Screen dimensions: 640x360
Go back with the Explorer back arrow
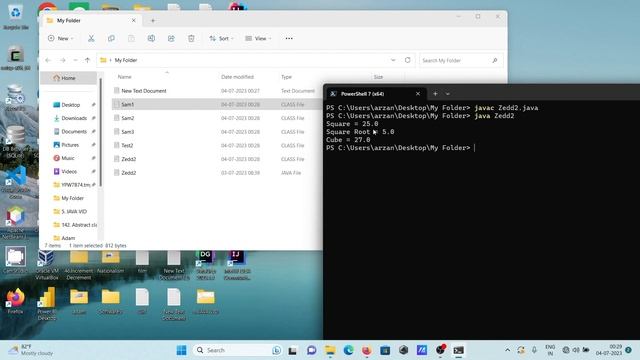[48, 60]
